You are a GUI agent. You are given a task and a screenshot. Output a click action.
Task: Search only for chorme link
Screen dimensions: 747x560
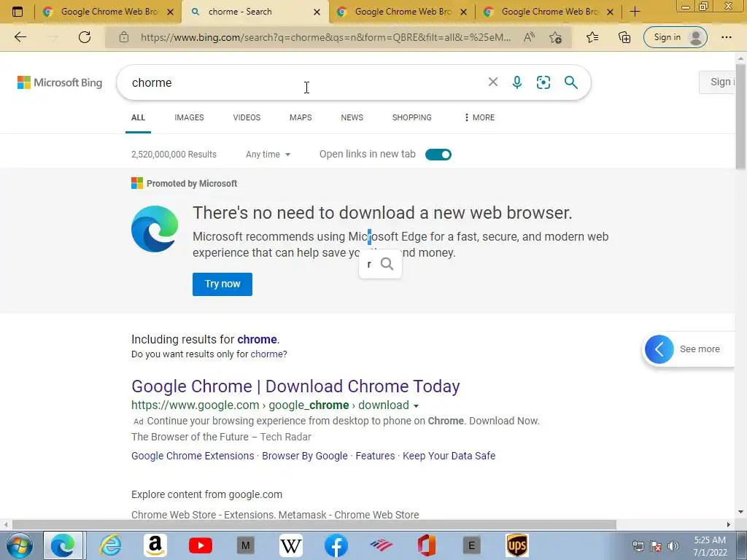pos(268,354)
